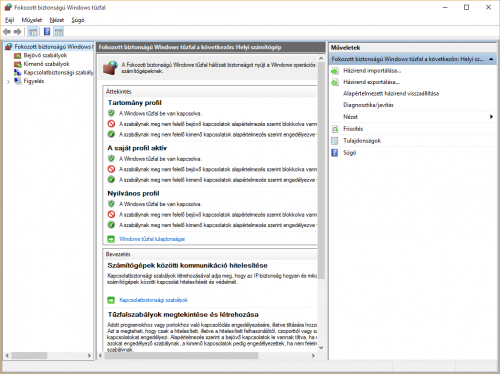The width and height of the screenshot is (500, 374).
Task: Click Súgó in the Műveletek pane
Action: click(x=350, y=153)
